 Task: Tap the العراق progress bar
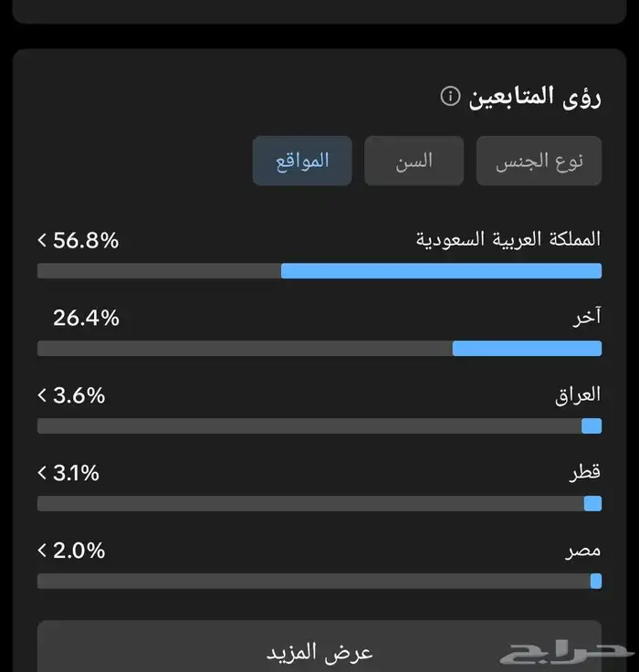pyautogui.click(x=319, y=425)
